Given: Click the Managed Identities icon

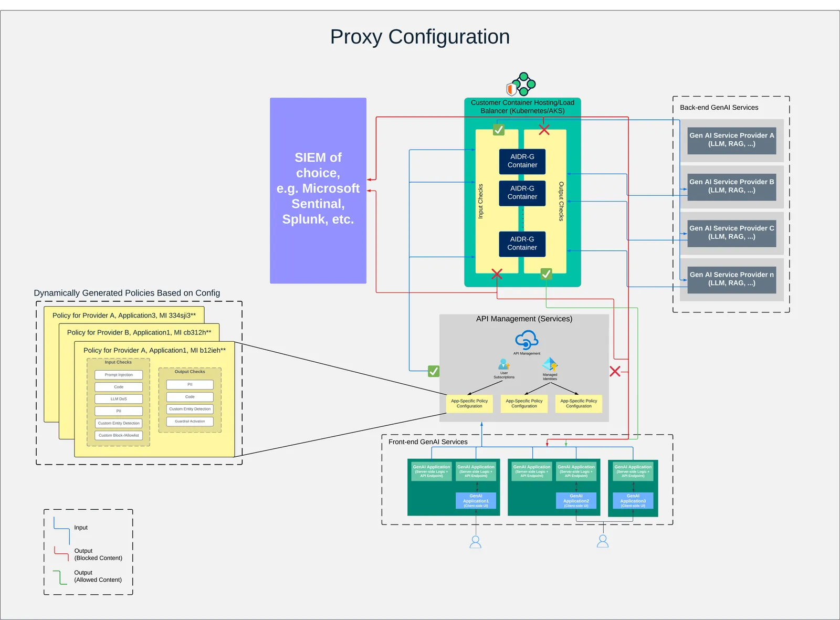Looking at the screenshot, I should [550, 364].
